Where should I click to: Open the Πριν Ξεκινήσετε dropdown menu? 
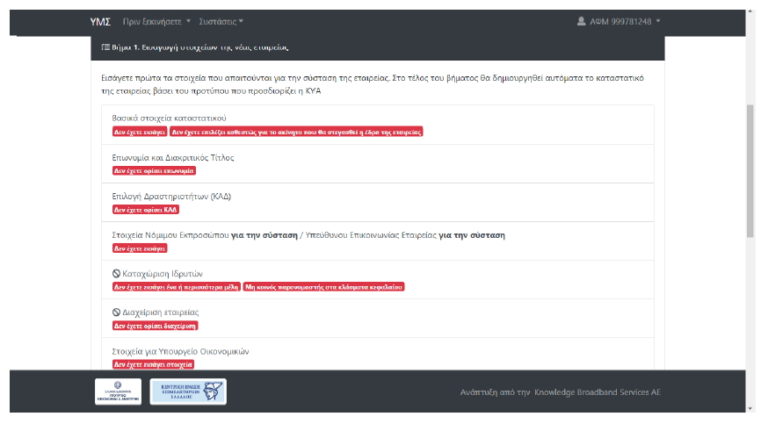pyautogui.click(x=156, y=21)
